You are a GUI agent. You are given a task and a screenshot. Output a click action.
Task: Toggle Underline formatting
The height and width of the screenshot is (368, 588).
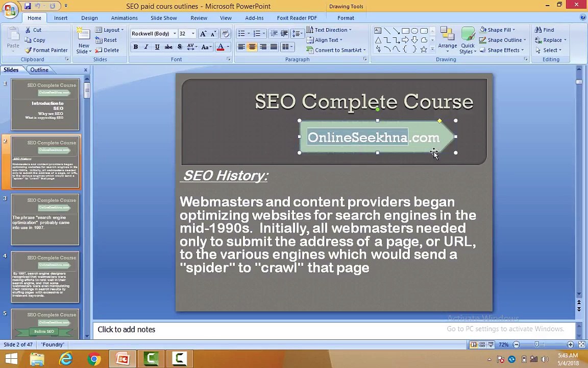(157, 47)
